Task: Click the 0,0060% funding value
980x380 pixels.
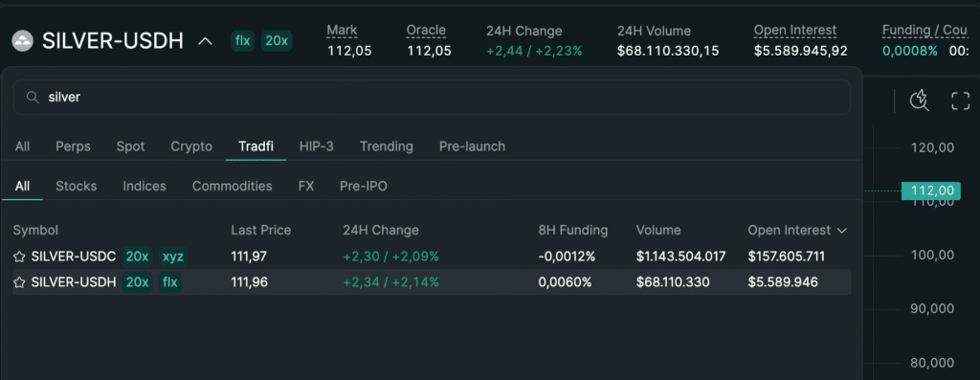Action: pos(565,282)
